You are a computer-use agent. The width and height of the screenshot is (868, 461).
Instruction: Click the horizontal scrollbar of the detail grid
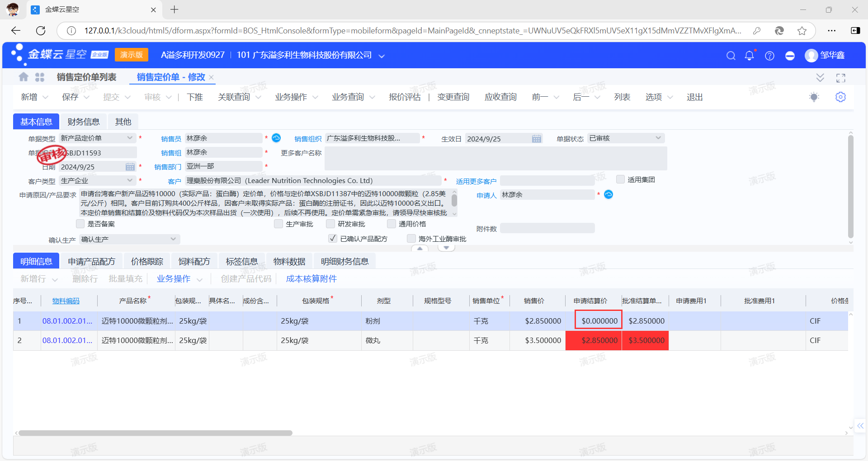click(x=156, y=433)
